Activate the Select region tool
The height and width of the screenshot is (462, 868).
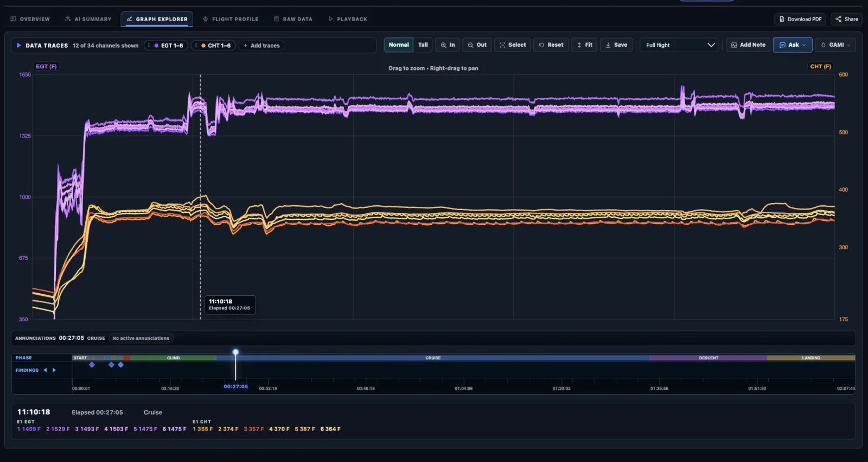tap(513, 45)
